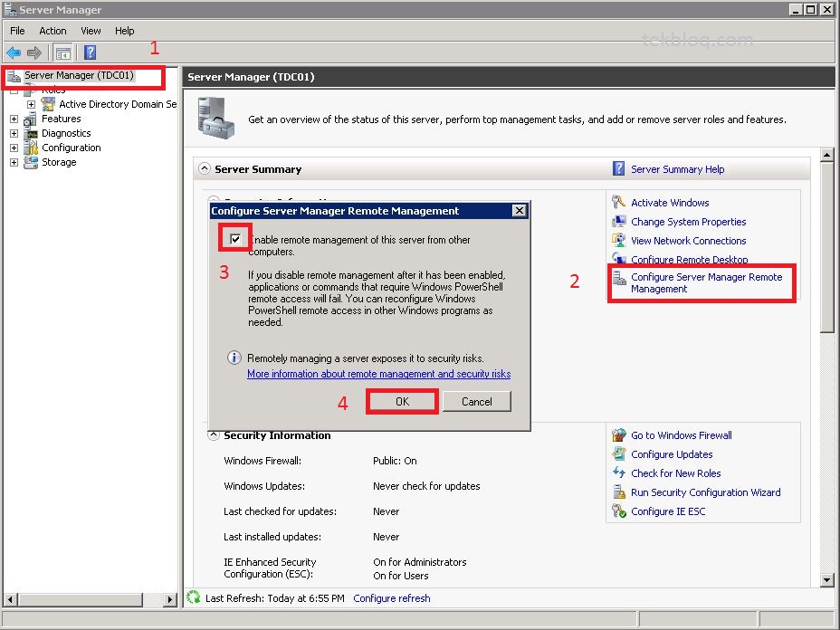
Task: Click the green Last Refresh icon
Action: pyautogui.click(x=194, y=597)
